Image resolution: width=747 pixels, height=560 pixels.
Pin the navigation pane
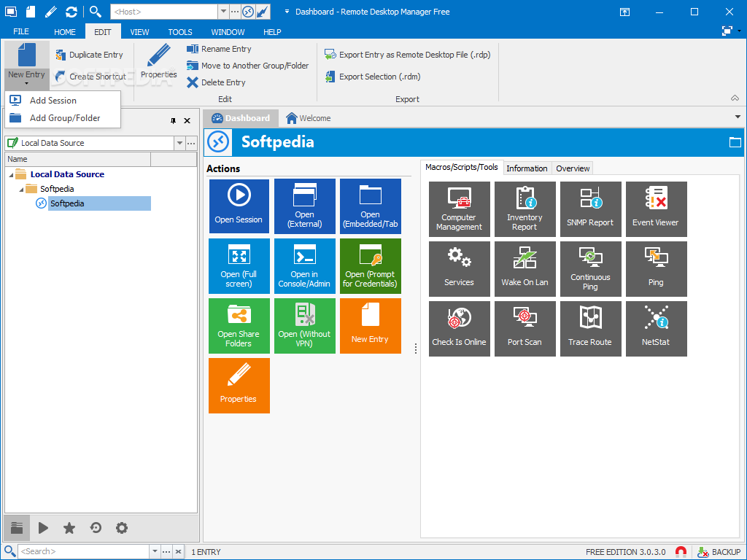[173, 120]
